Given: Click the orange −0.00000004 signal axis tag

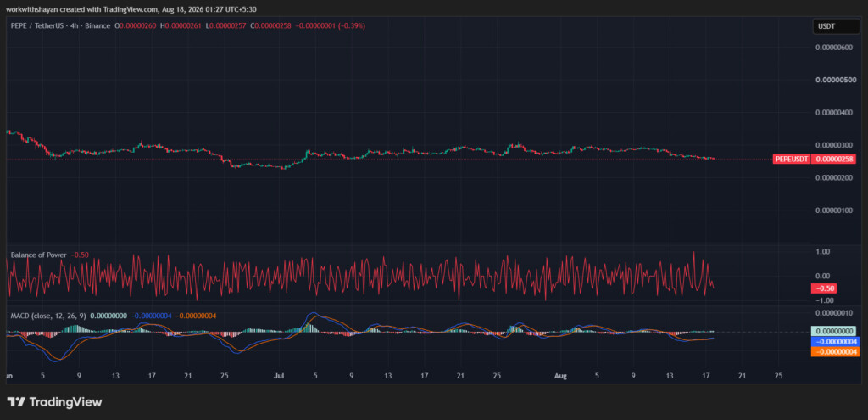Looking at the screenshot, I should tap(835, 352).
